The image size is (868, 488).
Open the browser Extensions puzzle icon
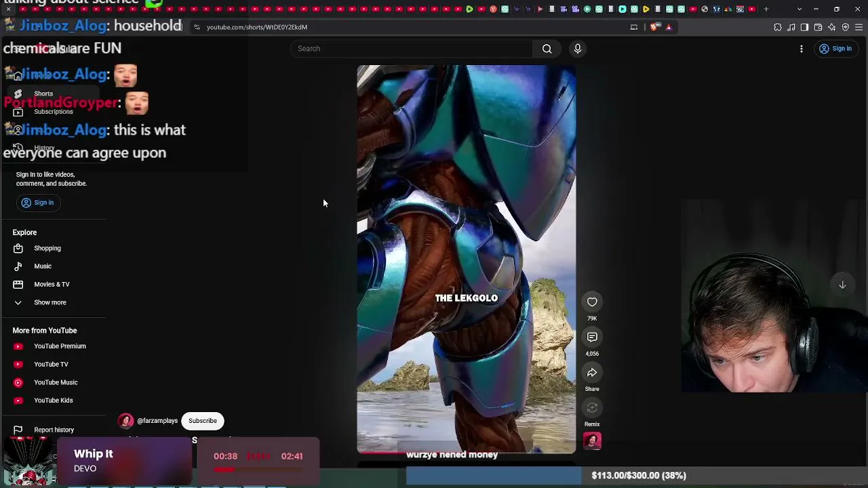[x=778, y=27]
